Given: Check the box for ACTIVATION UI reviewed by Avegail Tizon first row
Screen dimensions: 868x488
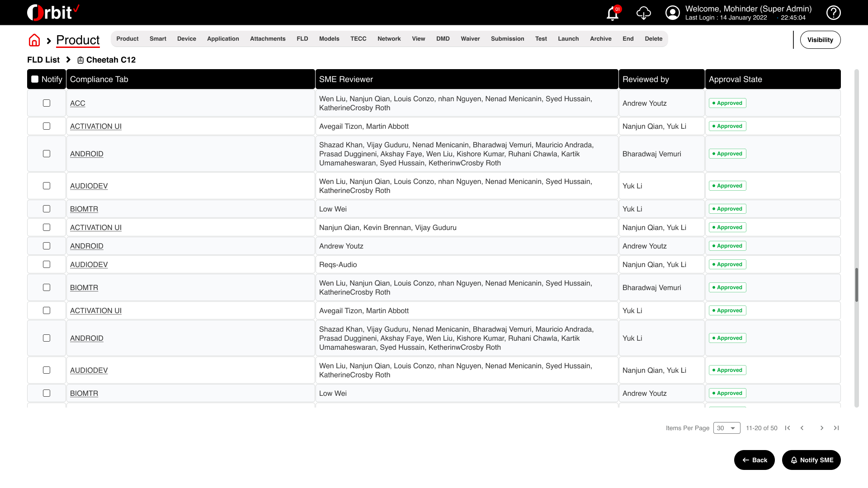Looking at the screenshot, I should (x=47, y=126).
